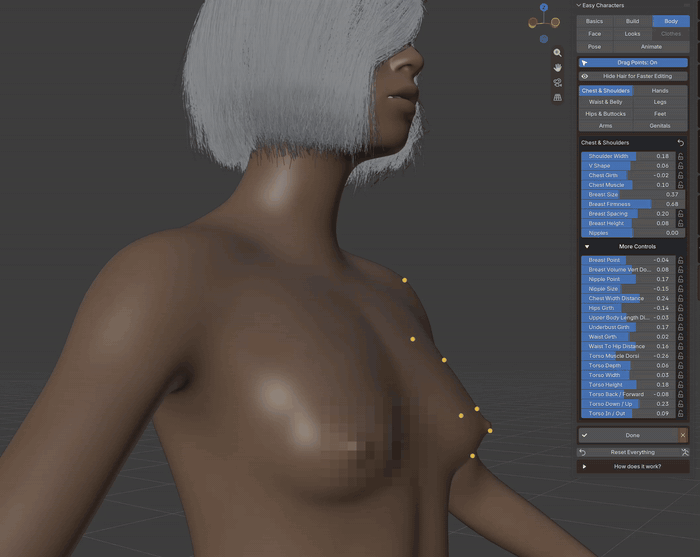Image resolution: width=700 pixels, height=557 pixels.
Task: Toggle Drag Points: On button
Action: [x=633, y=62]
